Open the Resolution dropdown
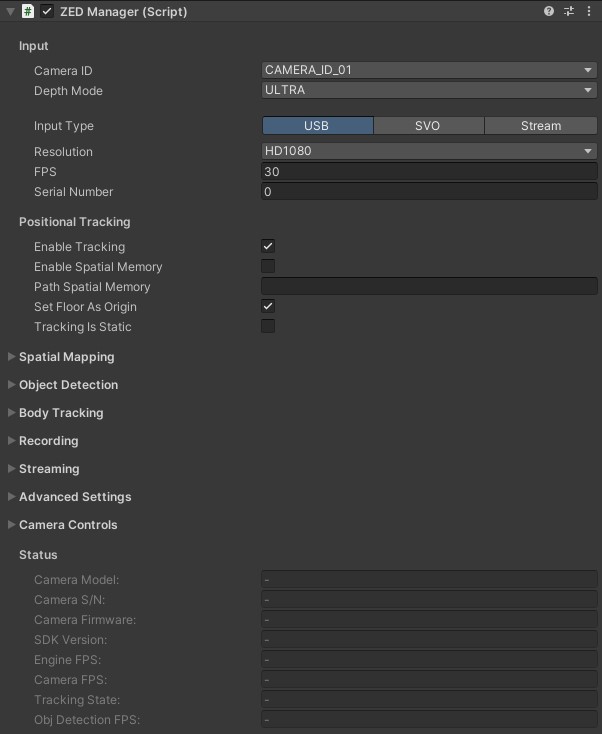 point(429,151)
